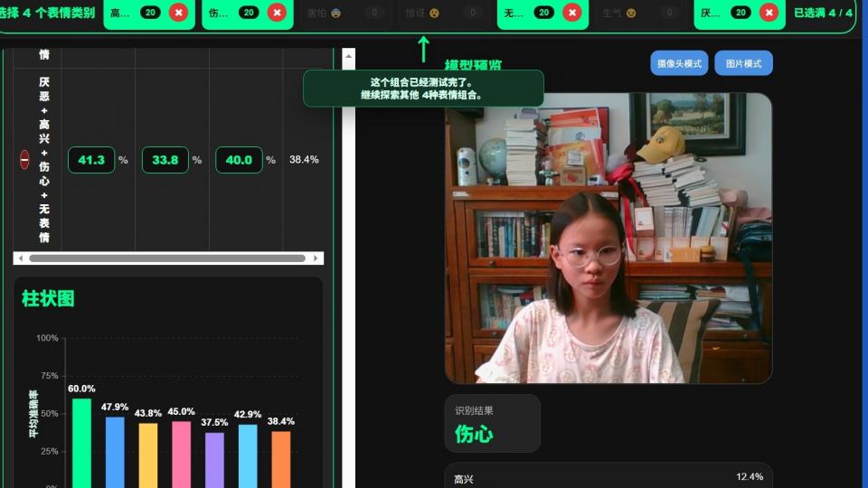Remove the 高… expression category with red X
The height and width of the screenshot is (488, 868).
tap(178, 12)
